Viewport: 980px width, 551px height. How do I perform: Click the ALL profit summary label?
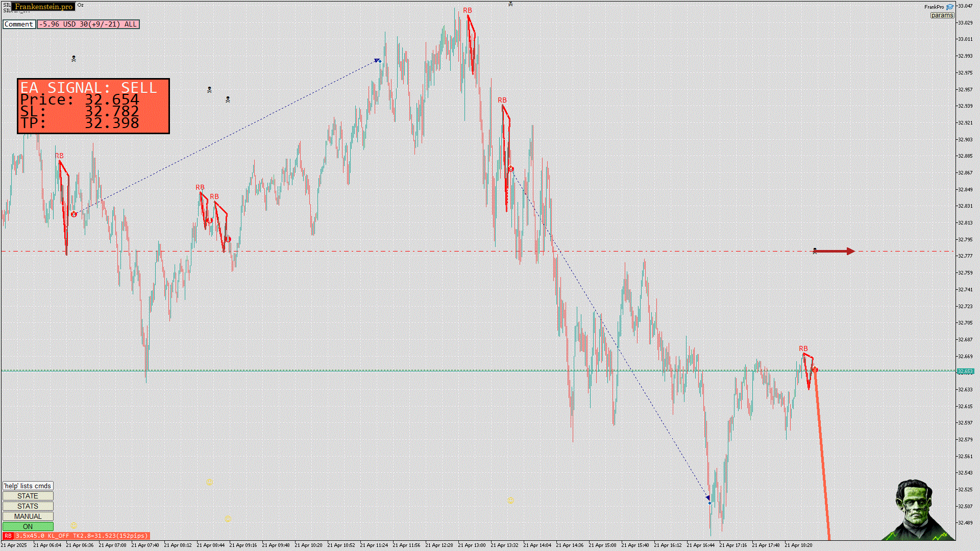[88, 24]
